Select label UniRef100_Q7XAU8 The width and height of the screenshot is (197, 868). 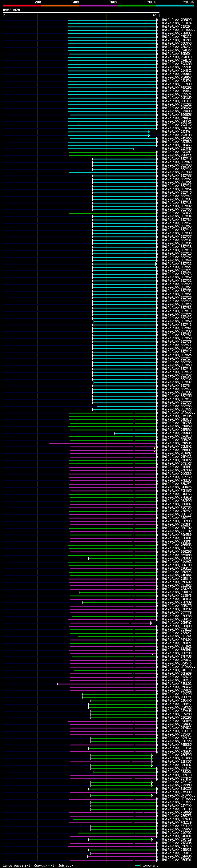coord(177,111)
